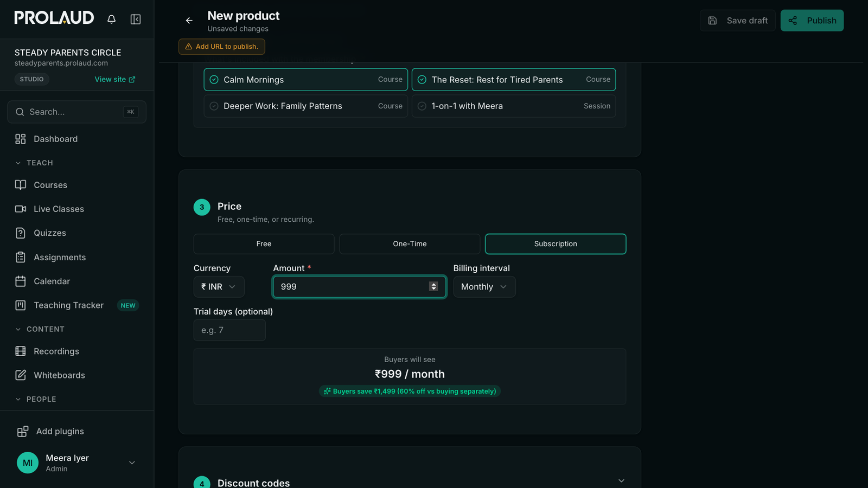Viewport: 868px width, 488px height.
Task: Click the Dashboard grid icon
Action: pyautogui.click(x=21, y=139)
